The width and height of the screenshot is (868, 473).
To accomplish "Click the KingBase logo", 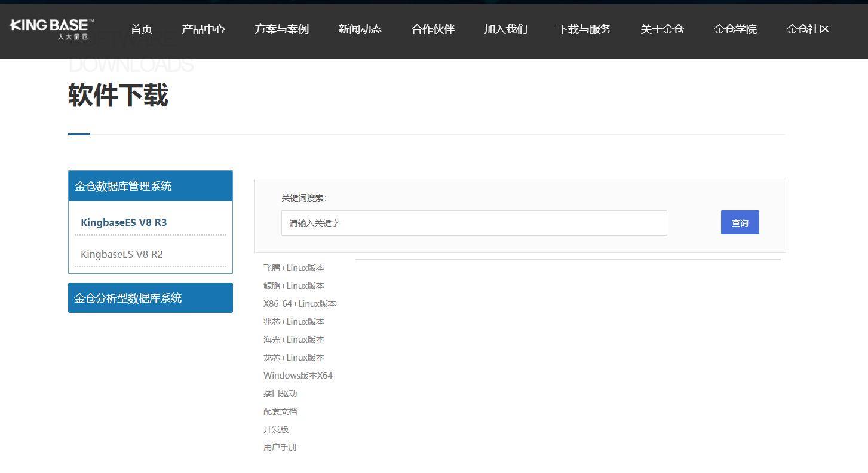I will [x=51, y=29].
